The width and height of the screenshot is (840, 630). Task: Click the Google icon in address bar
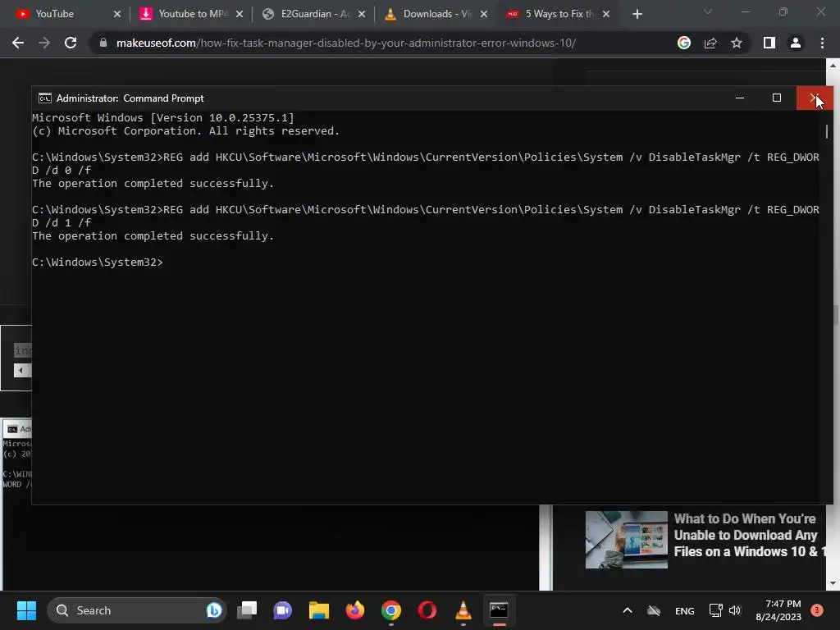point(684,43)
